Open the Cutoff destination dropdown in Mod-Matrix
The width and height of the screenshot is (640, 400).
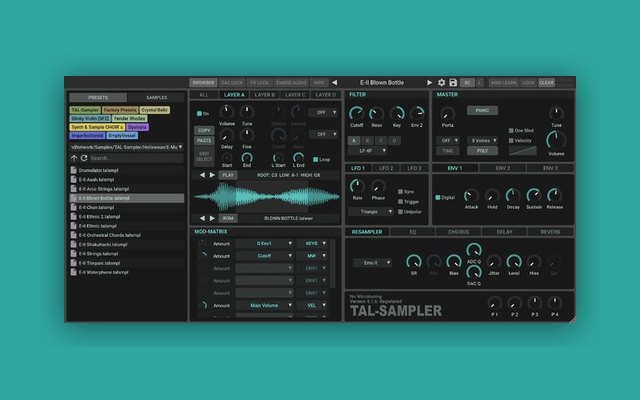tap(264, 256)
